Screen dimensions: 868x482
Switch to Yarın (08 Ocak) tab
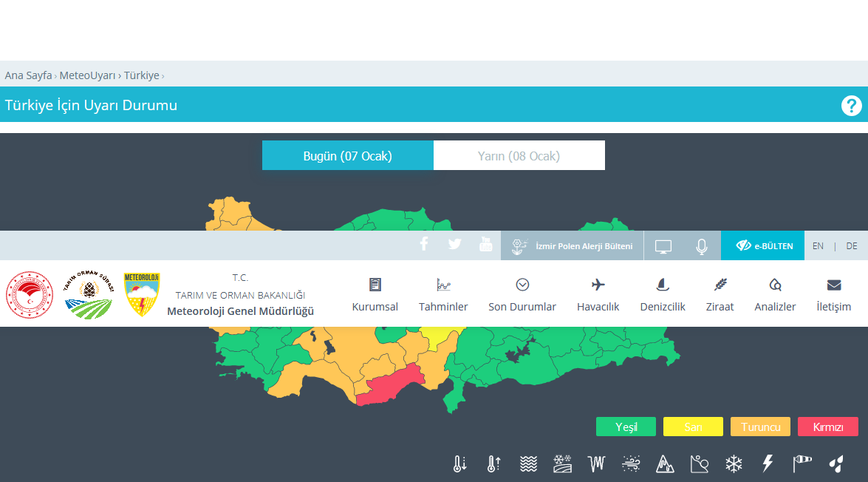point(519,156)
